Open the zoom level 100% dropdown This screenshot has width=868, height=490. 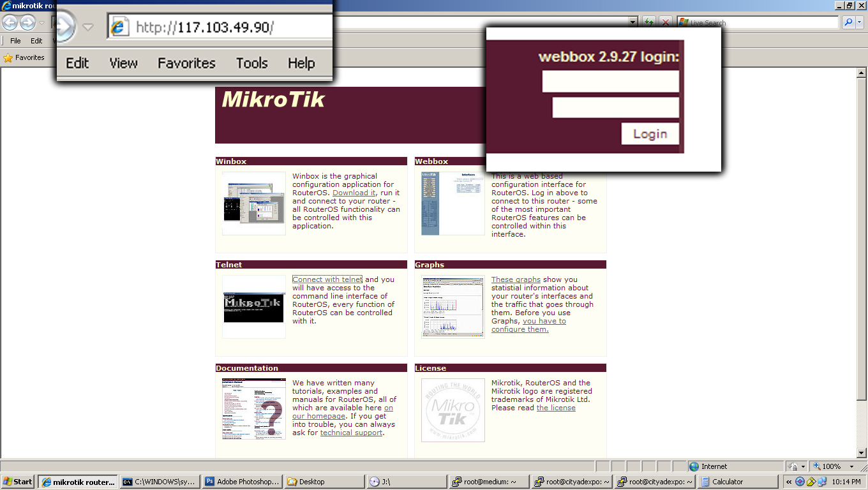coord(851,466)
